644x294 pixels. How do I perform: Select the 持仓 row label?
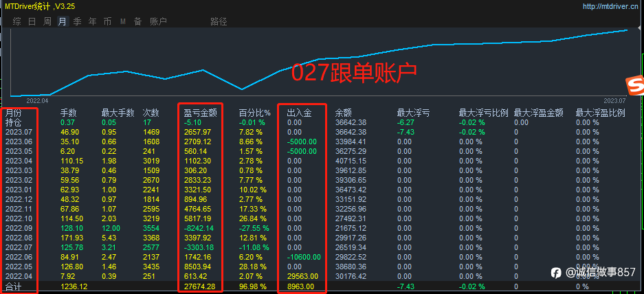click(x=13, y=122)
